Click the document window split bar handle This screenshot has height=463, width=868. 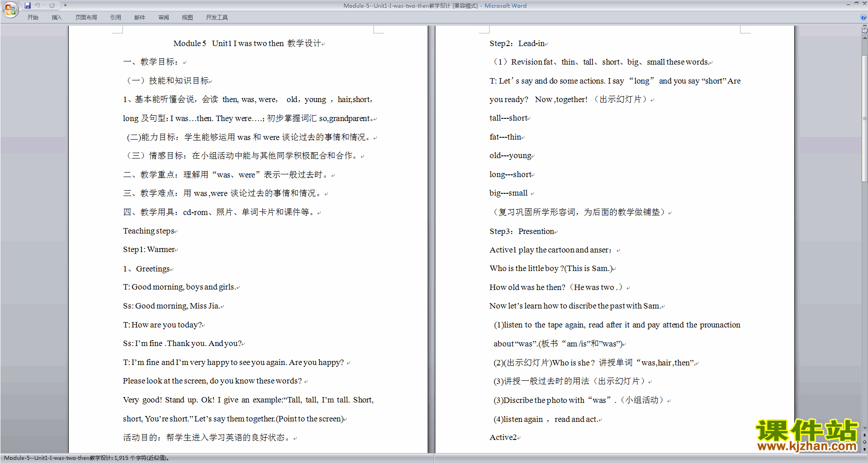864,26
